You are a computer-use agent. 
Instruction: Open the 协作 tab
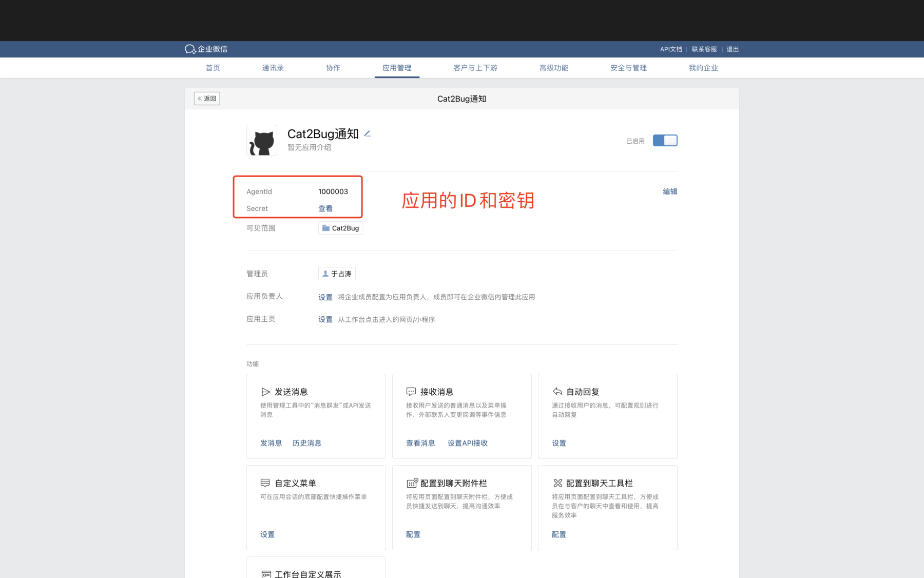[333, 68]
